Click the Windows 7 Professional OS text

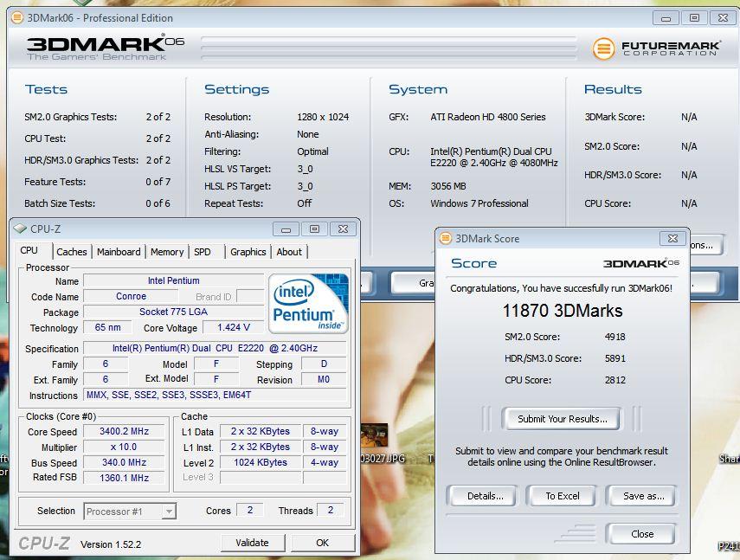(x=479, y=203)
